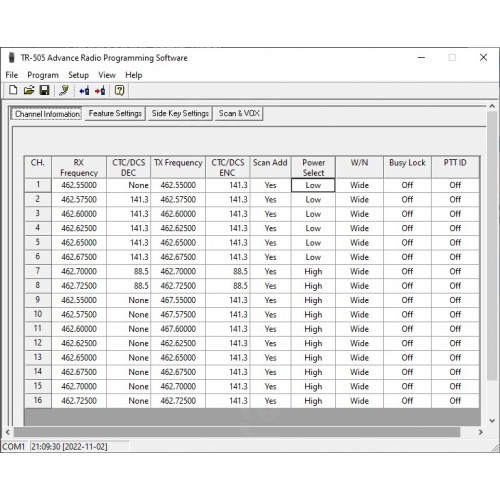Click the Busy Lock column header
The width and height of the screenshot is (500, 500).
coord(407,167)
